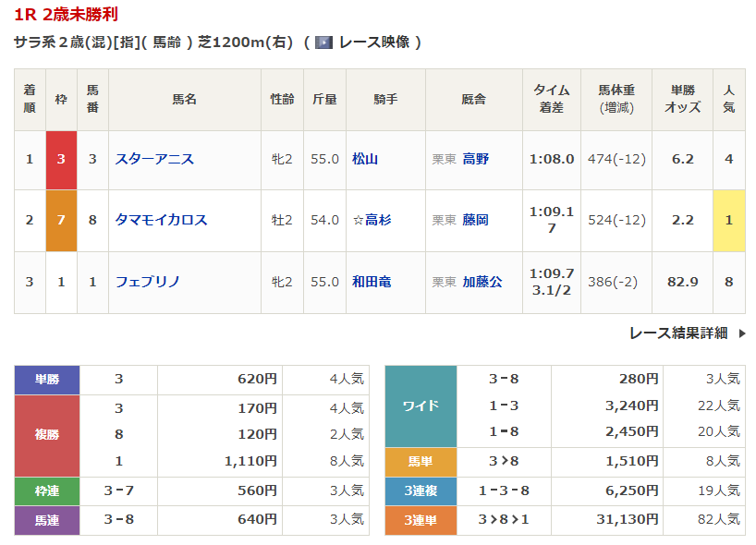Screen dimensions: 756x545
Task: Click yellow popularity 1 cell
Action: pos(729,220)
